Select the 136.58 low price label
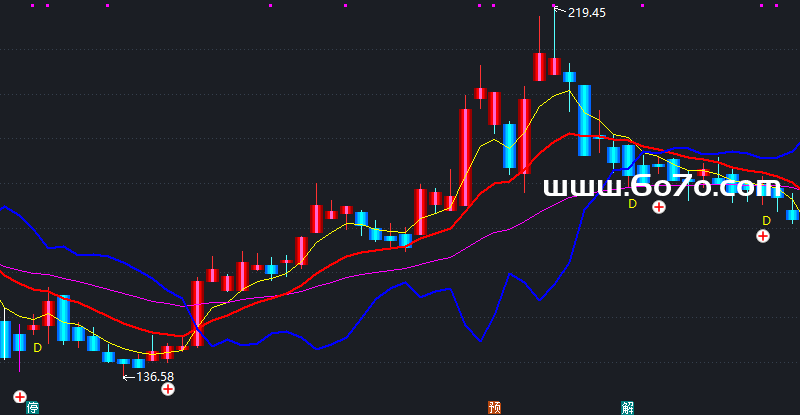 click(155, 377)
